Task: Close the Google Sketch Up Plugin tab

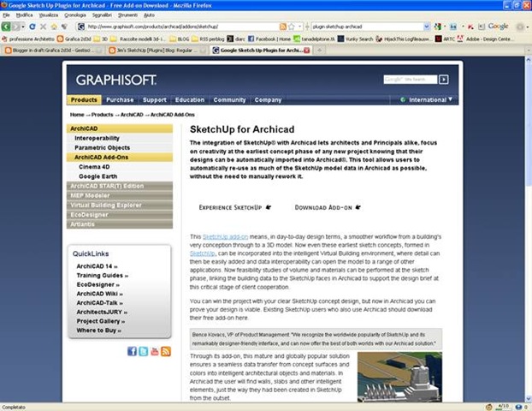Action: (307, 51)
